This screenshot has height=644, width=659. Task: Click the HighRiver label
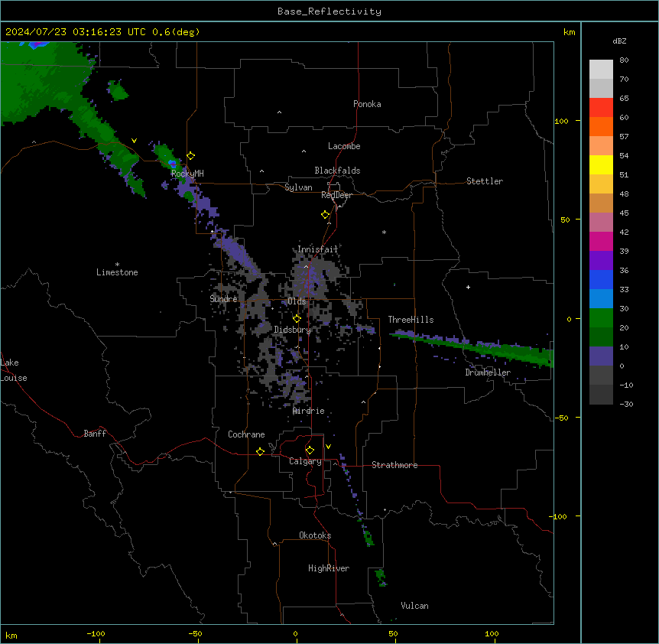pos(329,568)
